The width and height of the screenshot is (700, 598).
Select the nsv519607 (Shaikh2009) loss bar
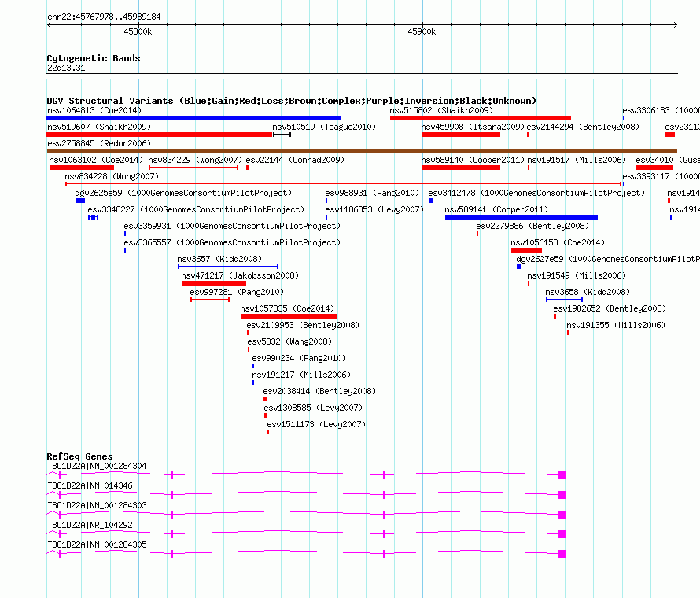[160, 135]
